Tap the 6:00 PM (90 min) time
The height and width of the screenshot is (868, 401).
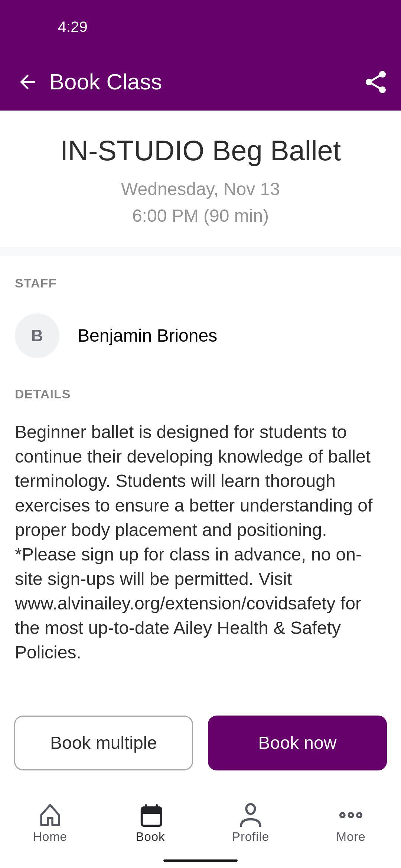(200, 216)
